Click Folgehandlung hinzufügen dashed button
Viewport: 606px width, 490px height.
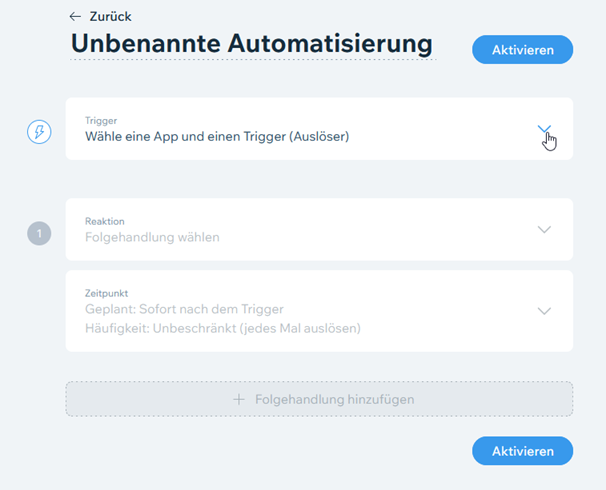(x=319, y=399)
